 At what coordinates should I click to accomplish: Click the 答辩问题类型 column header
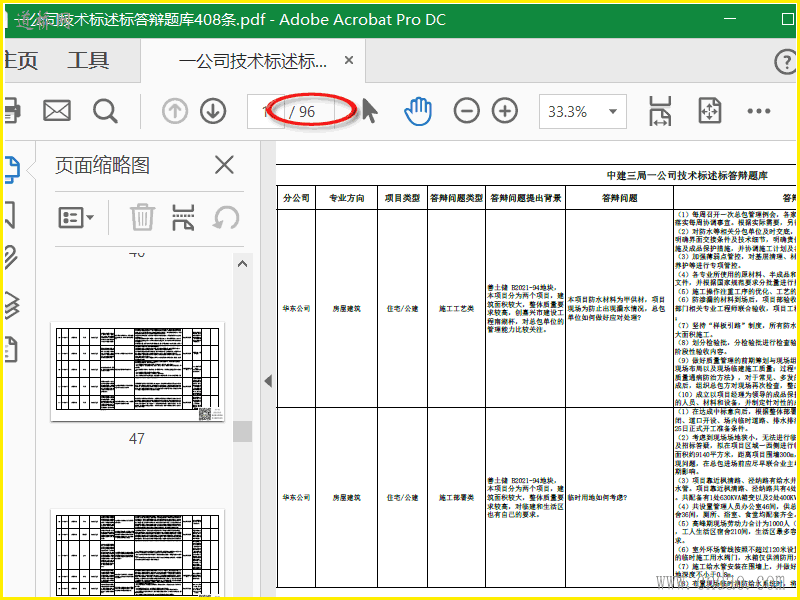[x=457, y=198]
